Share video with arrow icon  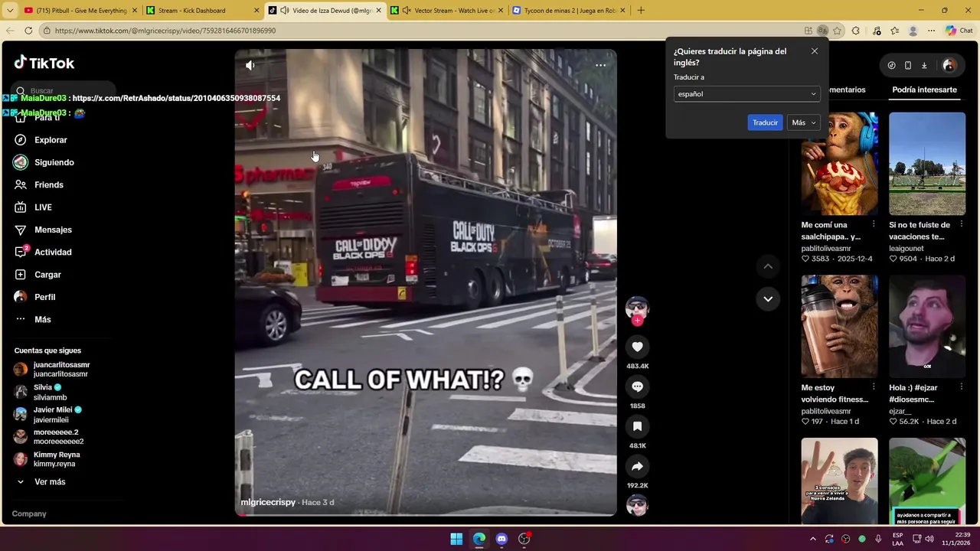click(637, 466)
